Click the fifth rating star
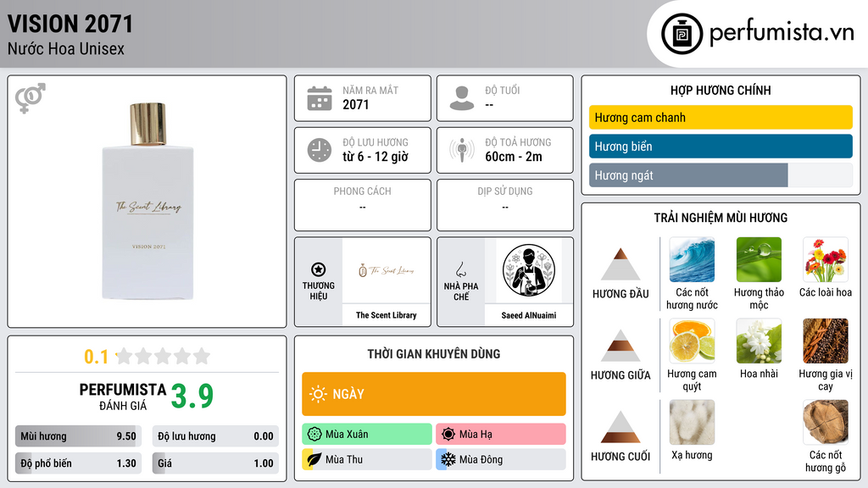This screenshot has height=488, width=868. [x=202, y=356]
